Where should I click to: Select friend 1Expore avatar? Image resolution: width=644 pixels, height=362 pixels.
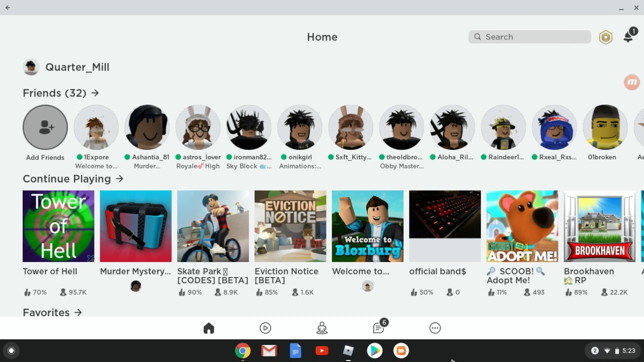[96, 127]
